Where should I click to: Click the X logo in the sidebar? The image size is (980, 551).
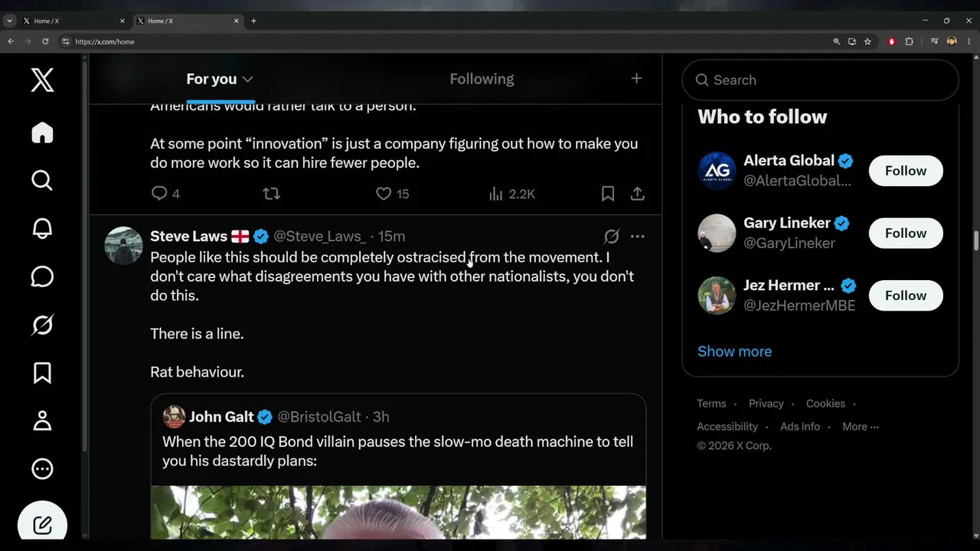(42, 80)
